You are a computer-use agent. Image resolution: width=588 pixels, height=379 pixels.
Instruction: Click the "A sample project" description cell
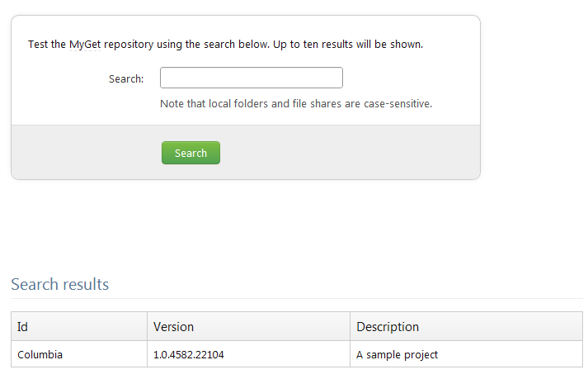click(x=397, y=355)
